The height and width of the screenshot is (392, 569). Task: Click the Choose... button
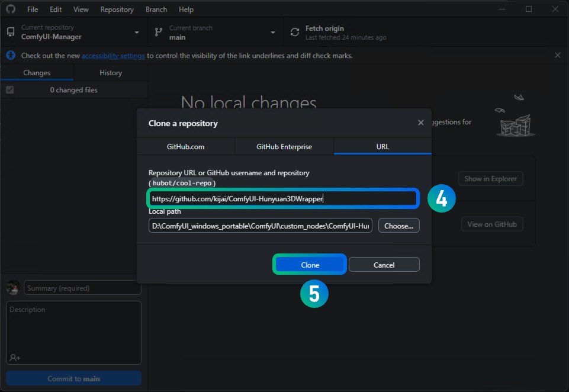click(x=399, y=226)
